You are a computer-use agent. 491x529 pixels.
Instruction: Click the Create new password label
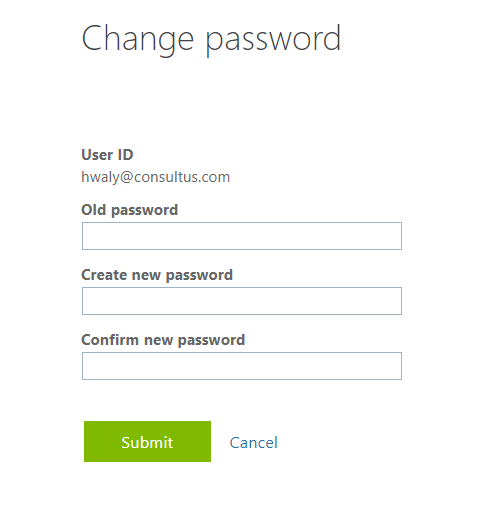pyautogui.click(x=157, y=275)
